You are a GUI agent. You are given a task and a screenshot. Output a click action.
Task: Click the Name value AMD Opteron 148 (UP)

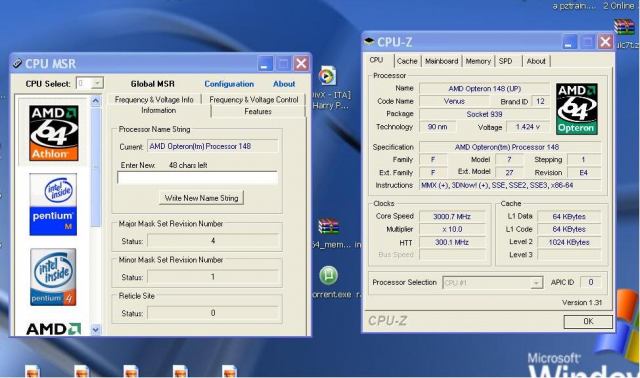coord(484,89)
